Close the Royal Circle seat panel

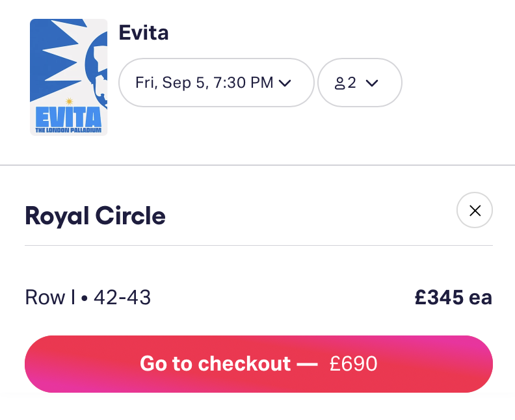(x=475, y=210)
